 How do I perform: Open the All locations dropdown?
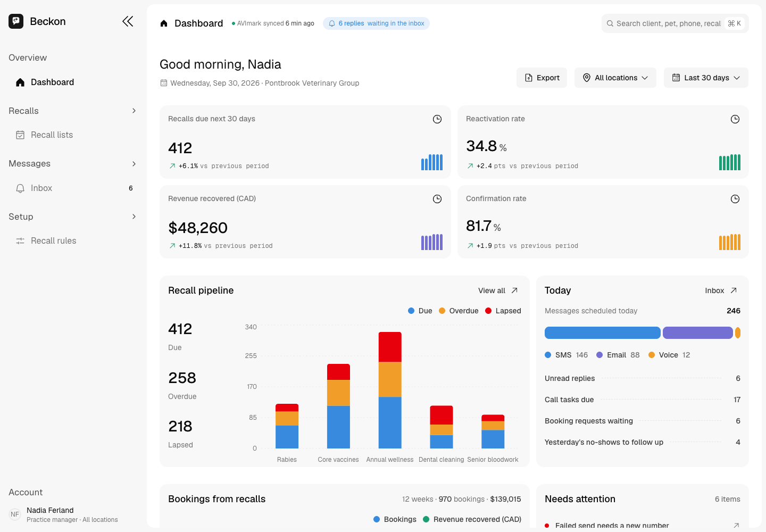point(615,78)
